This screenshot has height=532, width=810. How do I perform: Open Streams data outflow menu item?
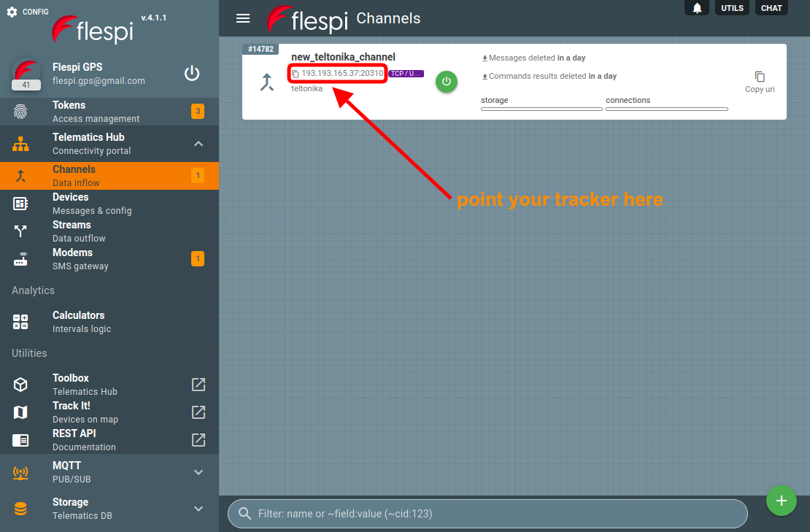click(72, 231)
